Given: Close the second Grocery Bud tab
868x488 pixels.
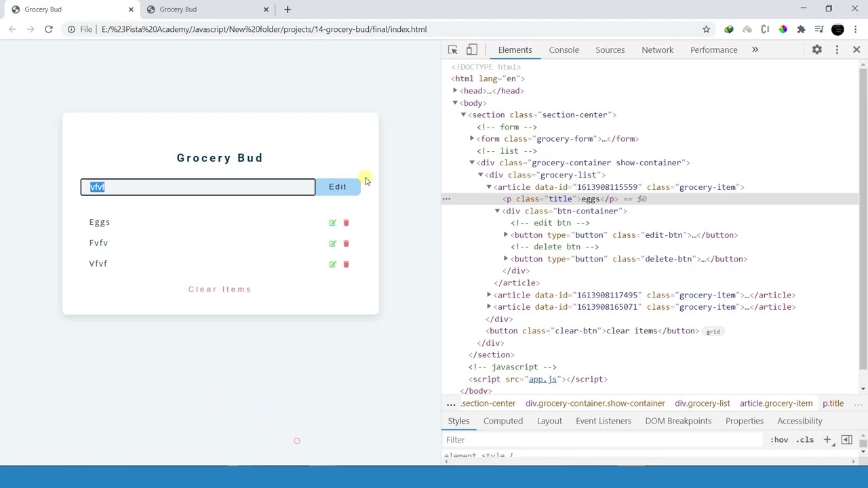Looking at the screenshot, I should point(267,9).
